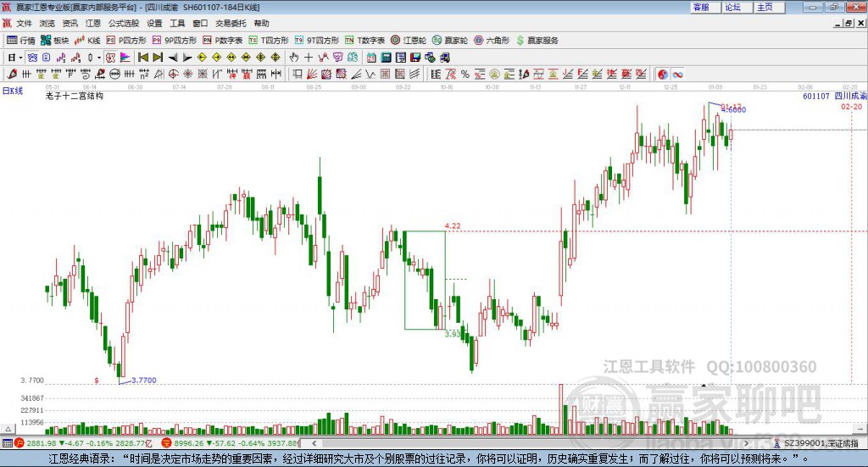Click the horizontal scrollbar right arrow

pos(746,443)
